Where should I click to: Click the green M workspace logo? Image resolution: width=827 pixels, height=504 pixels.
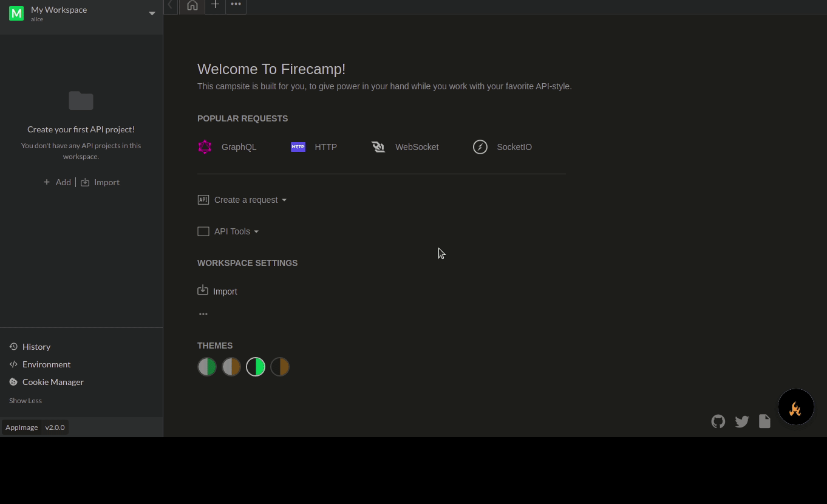pyautogui.click(x=16, y=13)
